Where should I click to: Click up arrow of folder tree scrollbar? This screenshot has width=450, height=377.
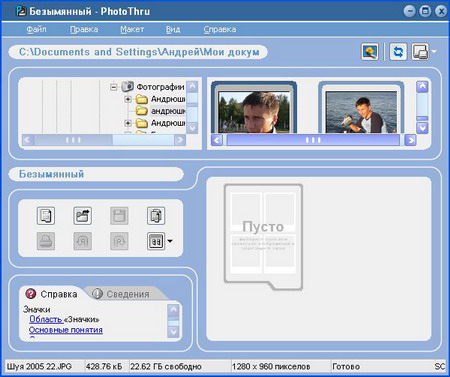pos(192,87)
